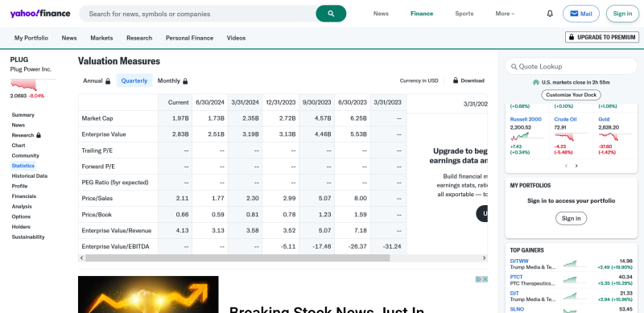Viewport: 644px width, 313px height.
Task: Show next market dock items arrow
Action: coord(576,166)
